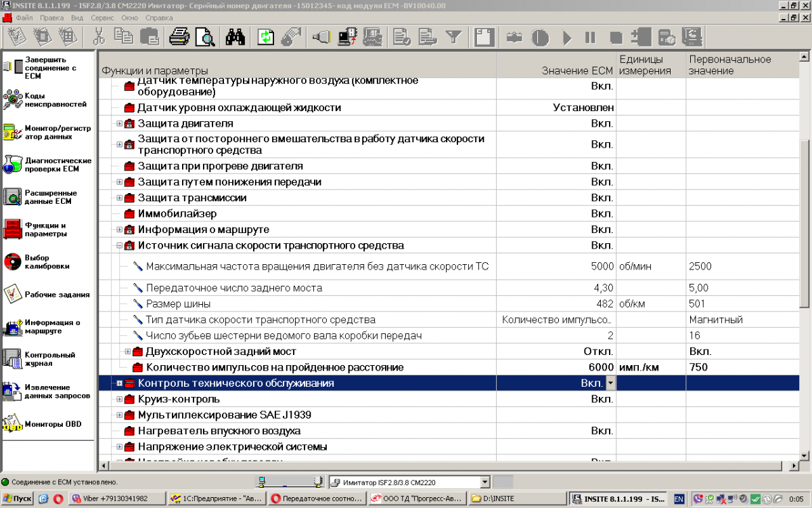Click the green Refresh toolbar icon
The width and height of the screenshot is (812, 508).
pyautogui.click(x=265, y=37)
